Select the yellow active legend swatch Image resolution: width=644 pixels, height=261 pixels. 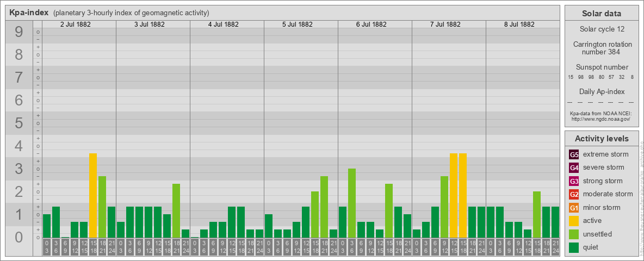574,221
